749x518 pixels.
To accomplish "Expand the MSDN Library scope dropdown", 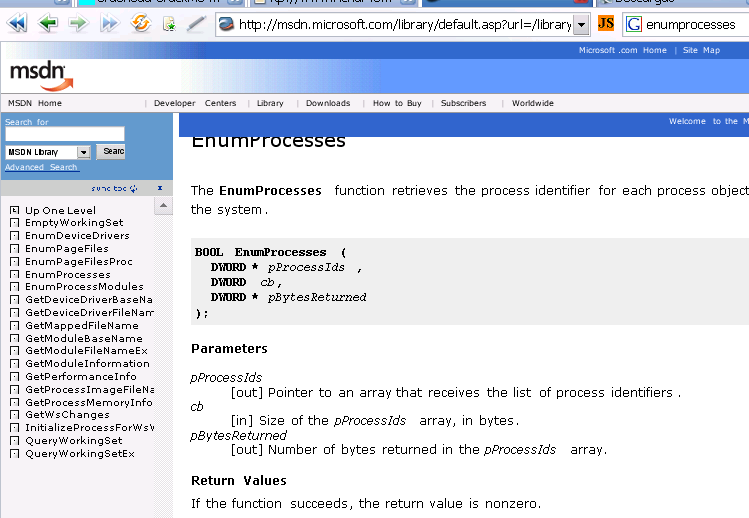I will click(x=84, y=152).
